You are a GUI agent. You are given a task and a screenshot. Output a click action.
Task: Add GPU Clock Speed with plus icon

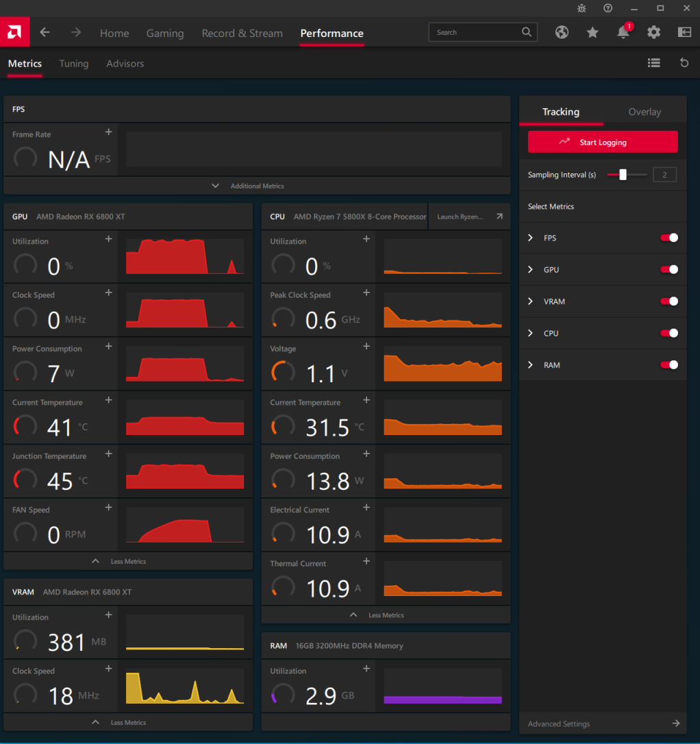[109, 293]
